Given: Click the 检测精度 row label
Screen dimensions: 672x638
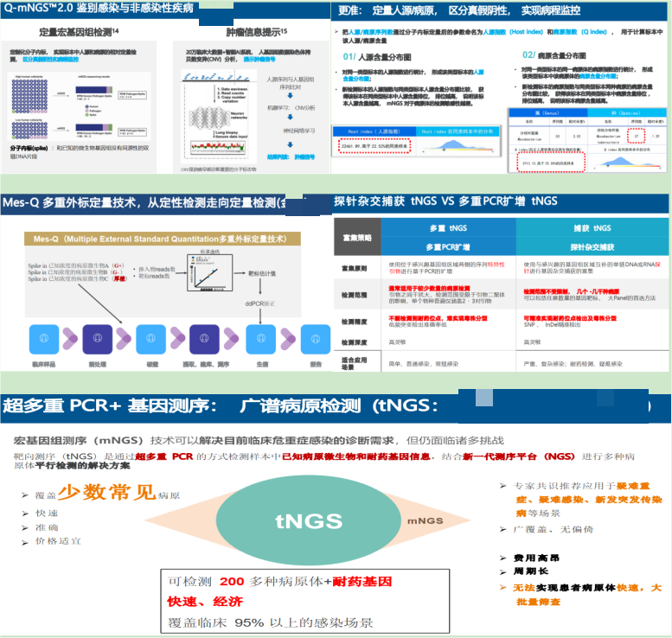Looking at the screenshot, I should (x=354, y=322).
